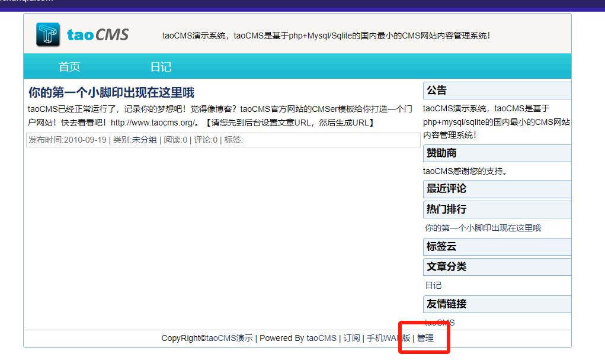The width and height of the screenshot is (605, 364).
Task: Open the article link under 热门排行
Action: coord(483,228)
